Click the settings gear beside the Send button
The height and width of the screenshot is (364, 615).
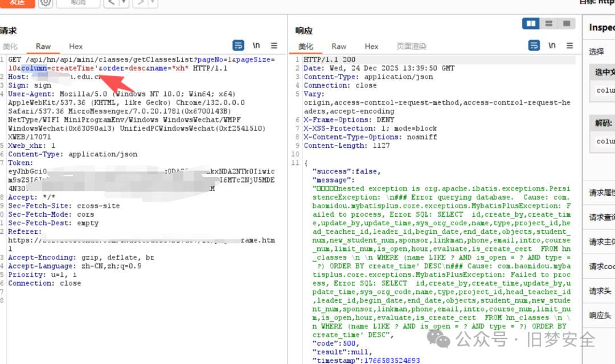coord(45,3)
